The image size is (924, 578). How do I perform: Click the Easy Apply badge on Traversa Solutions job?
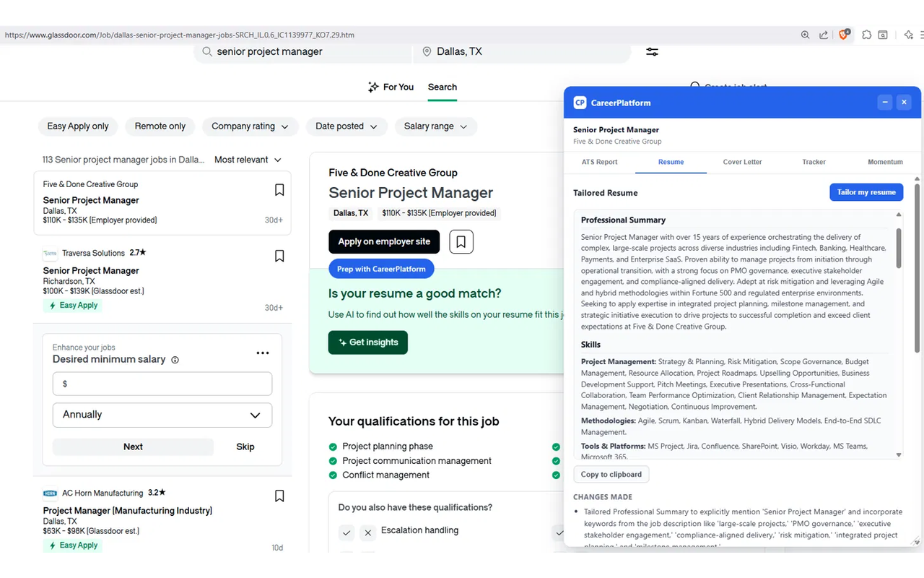coord(73,306)
